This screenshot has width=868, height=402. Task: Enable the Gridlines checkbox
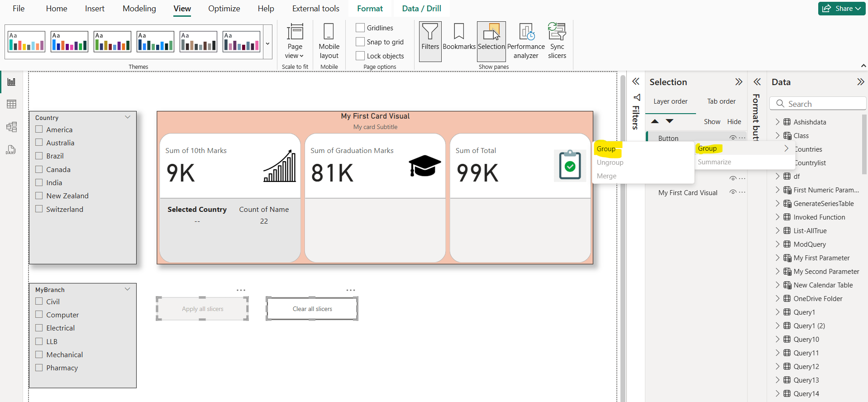click(360, 28)
